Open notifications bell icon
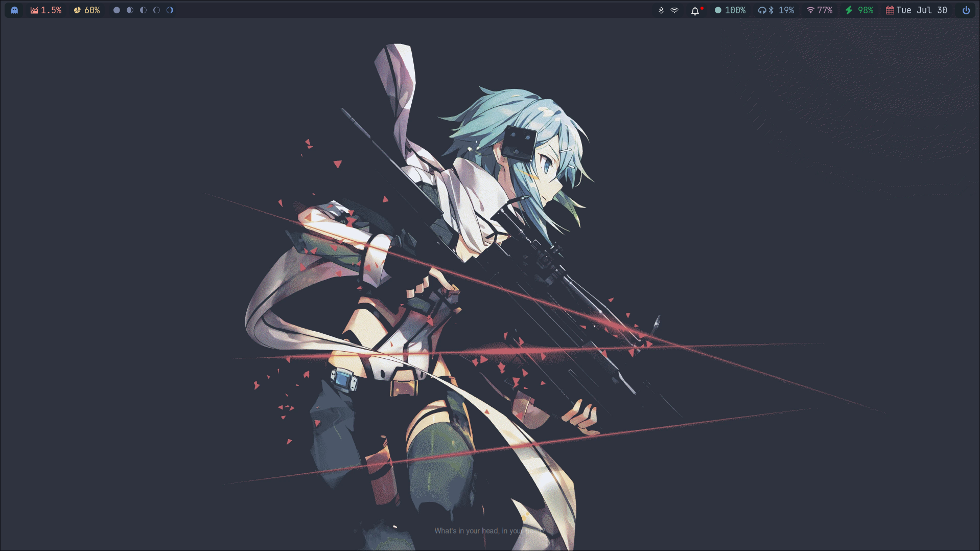980x551 pixels. click(695, 11)
